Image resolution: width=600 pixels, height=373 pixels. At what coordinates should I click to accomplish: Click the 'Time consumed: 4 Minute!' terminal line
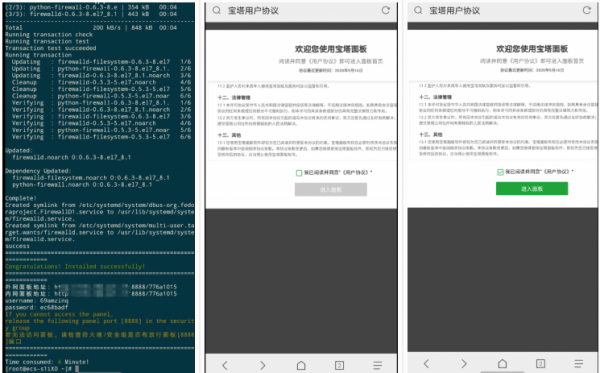pyautogui.click(x=47, y=362)
